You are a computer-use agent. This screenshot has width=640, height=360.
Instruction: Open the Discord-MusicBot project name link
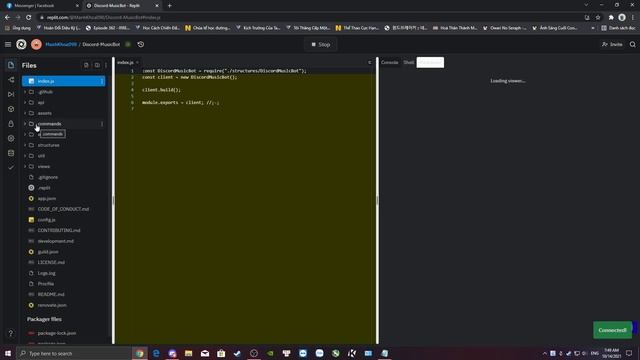click(101, 44)
